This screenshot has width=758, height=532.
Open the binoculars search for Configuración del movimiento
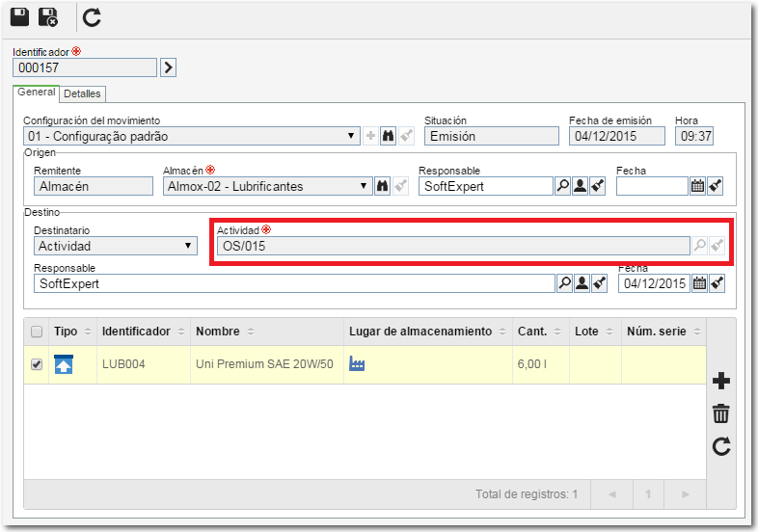click(x=389, y=136)
